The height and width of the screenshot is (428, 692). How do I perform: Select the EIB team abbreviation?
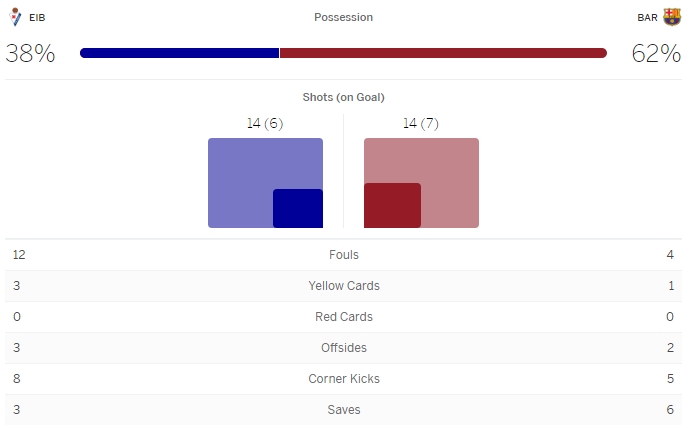[x=38, y=18]
